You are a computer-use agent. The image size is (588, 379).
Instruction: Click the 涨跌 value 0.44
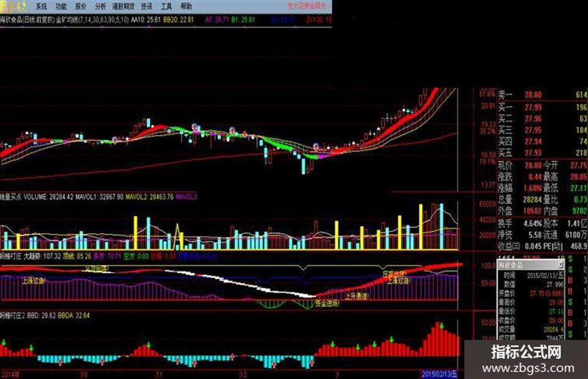(x=535, y=176)
